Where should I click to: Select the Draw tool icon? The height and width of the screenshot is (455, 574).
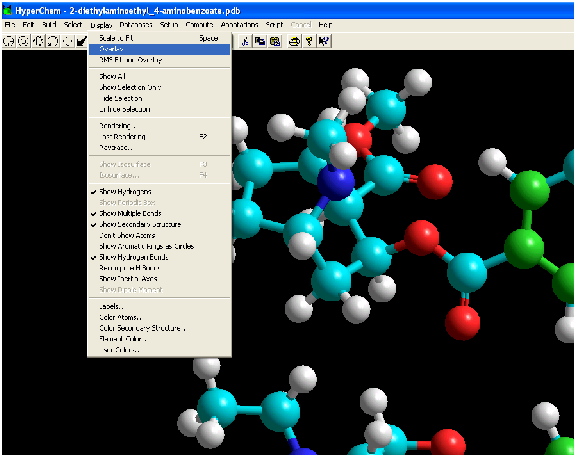[8, 41]
